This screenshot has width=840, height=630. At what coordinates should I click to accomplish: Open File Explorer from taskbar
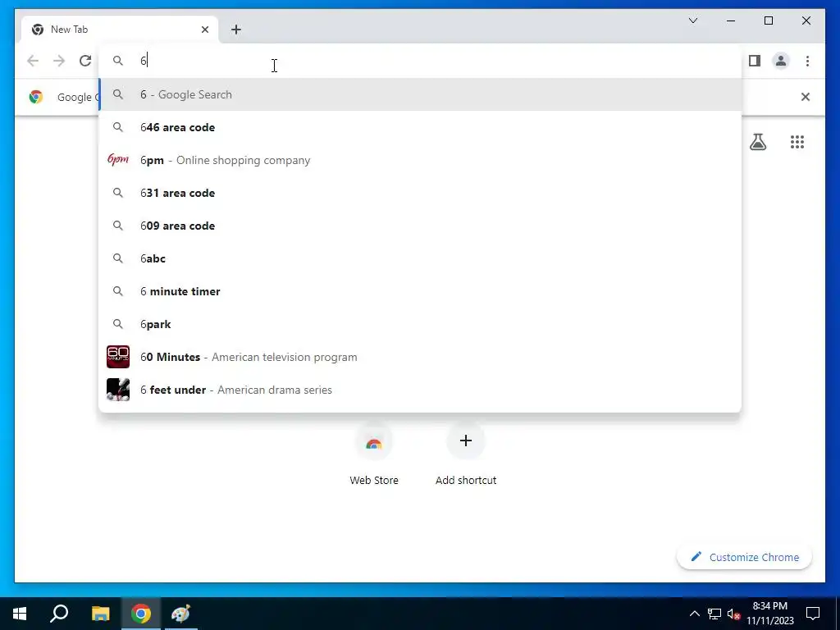100,614
